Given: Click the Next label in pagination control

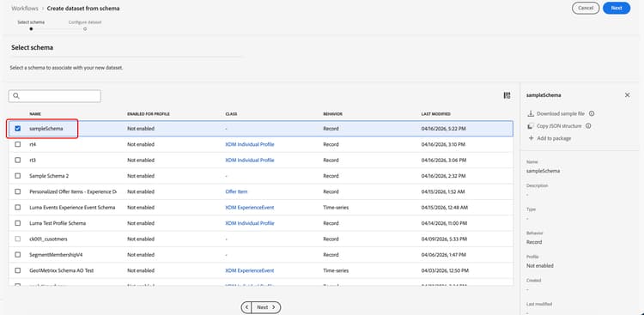Looking at the screenshot, I should (263, 307).
